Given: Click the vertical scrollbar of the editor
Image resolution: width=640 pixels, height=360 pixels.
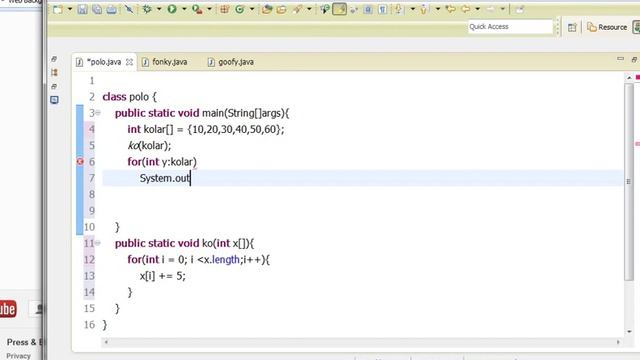Looking at the screenshot, I should (629, 182).
